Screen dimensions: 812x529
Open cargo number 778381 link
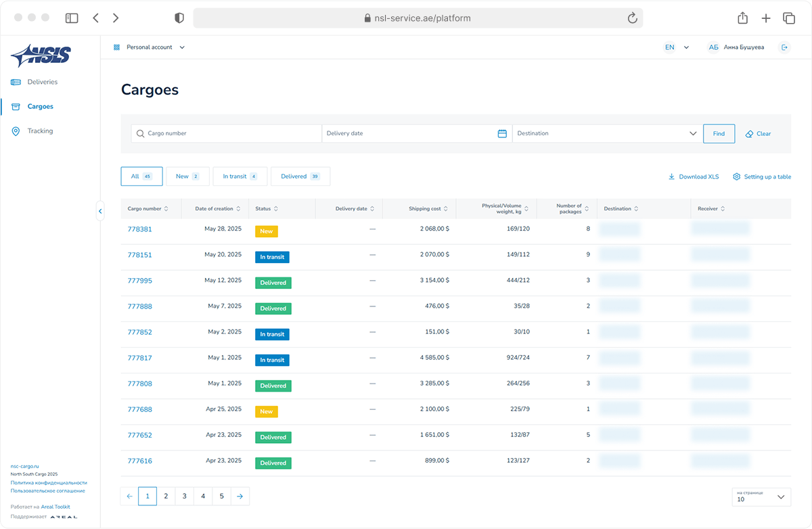tap(140, 229)
